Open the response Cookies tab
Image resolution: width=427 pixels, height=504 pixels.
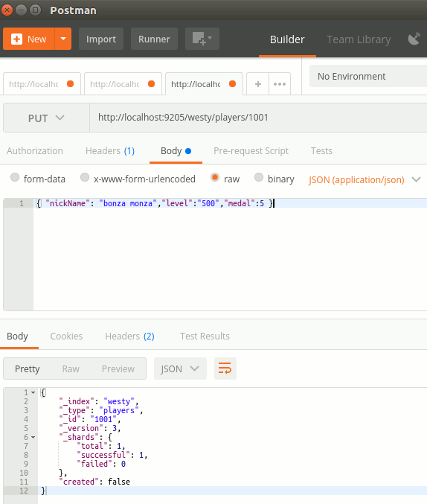(x=66, y=336)
